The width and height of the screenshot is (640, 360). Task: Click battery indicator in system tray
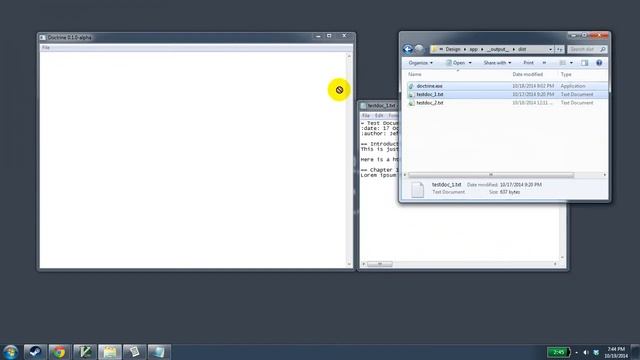pos(559,352)
